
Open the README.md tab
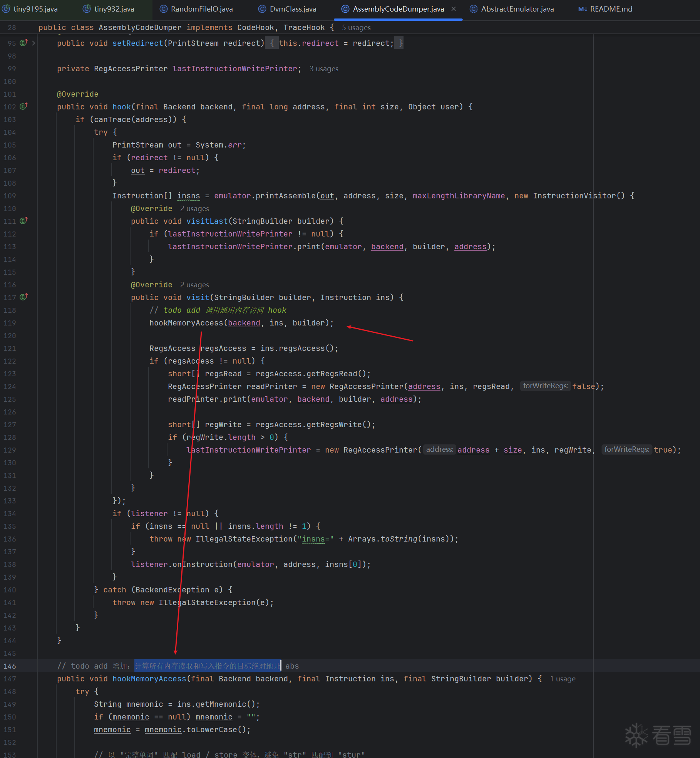(x=605, y=9)
